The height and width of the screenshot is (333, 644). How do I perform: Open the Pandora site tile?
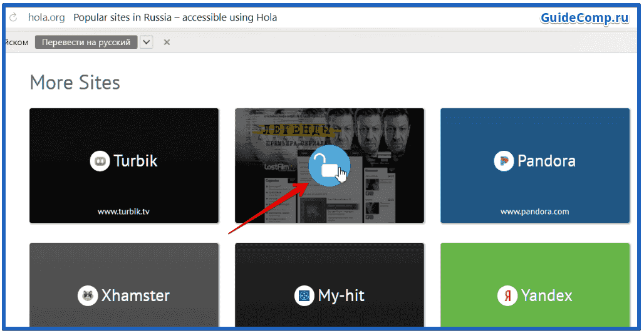pyautogui.click(x=535, y=165)
